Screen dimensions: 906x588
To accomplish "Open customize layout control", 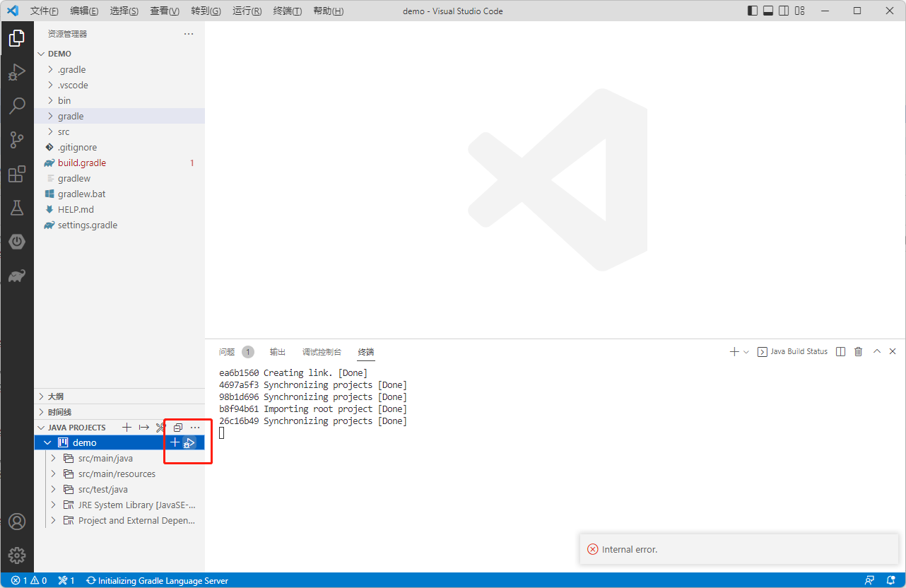I will tap(799, 11).
